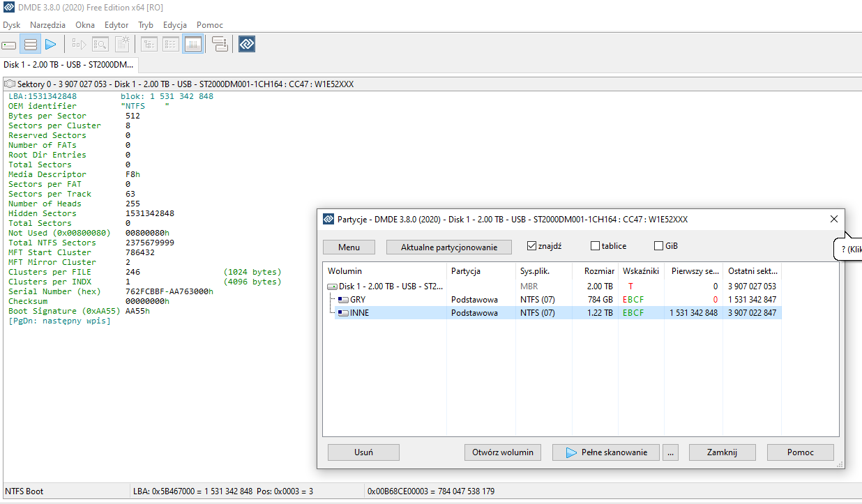Click 'Total NTFS Sectors' value 2375679999
Screen dimensions: 862x504
150,243
